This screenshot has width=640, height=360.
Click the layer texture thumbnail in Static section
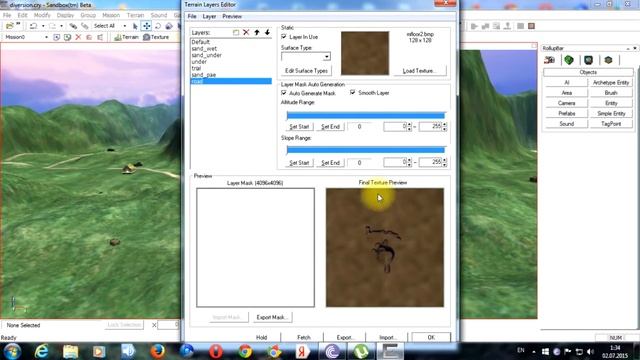(365, 53)
